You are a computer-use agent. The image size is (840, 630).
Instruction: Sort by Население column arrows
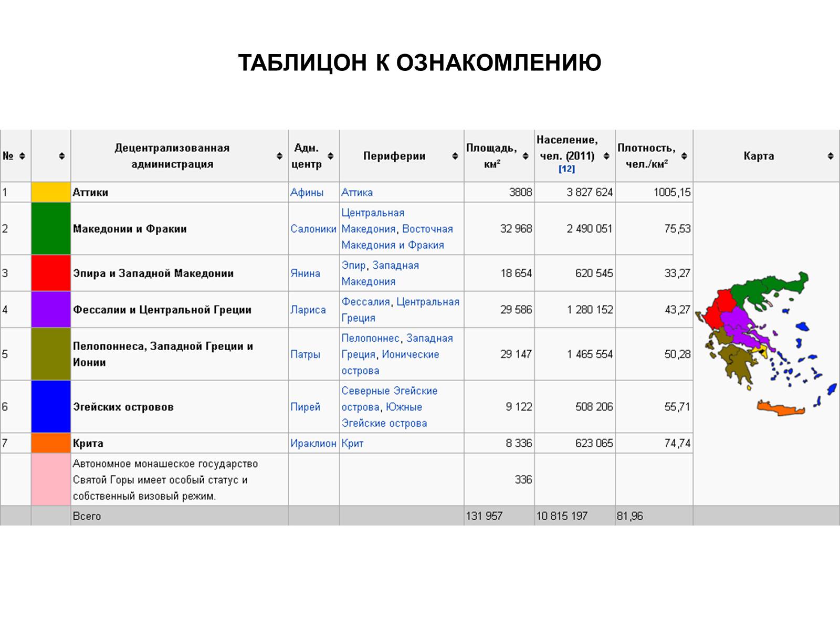pyautogui.click(x=606, y=156)
